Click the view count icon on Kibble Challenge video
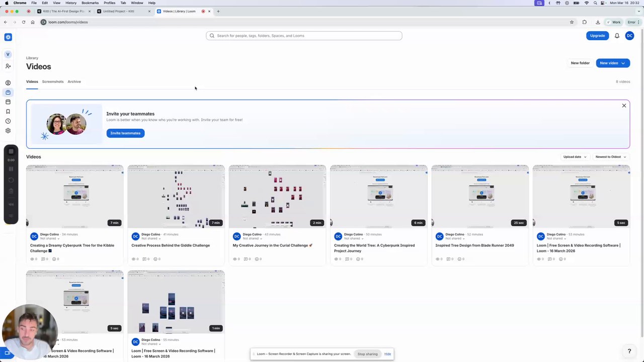644x362 pixels. [x=33, y=259]
